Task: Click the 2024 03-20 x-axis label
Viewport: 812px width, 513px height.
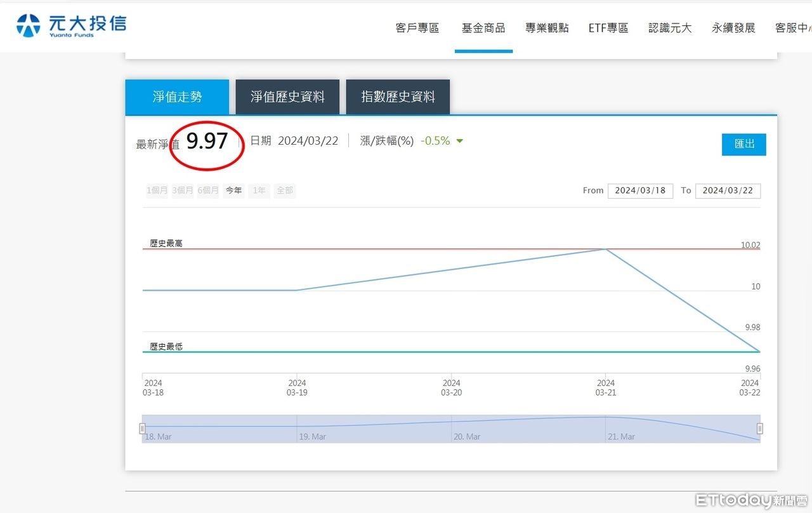Action: (x=451, y=387)
